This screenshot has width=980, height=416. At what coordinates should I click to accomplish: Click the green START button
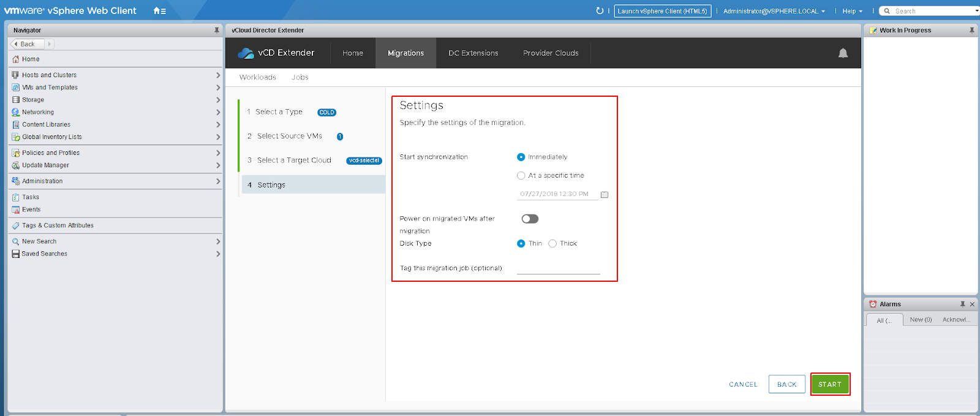click(830, 384)
